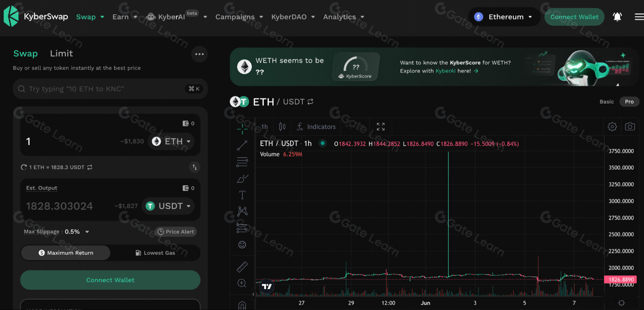Select the brush drawing tool
Image resolution: width=644 pixels, height=310 pixels.
[242, 179]
